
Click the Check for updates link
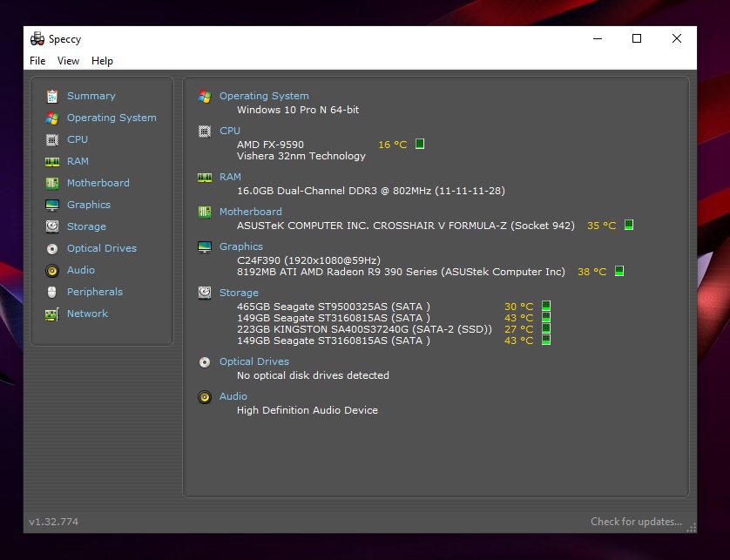pyautogui.click(x=636, y=522)
